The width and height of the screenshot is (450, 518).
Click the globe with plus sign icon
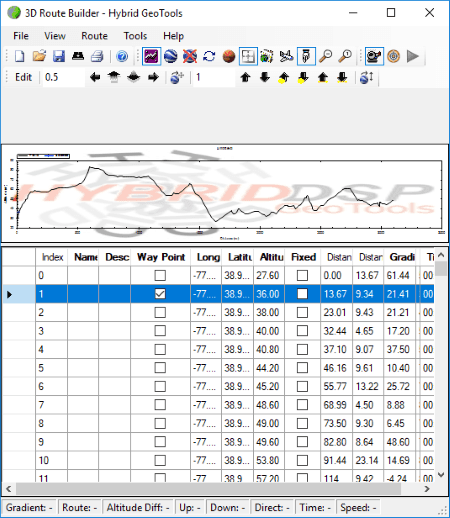tap(177, 78)
